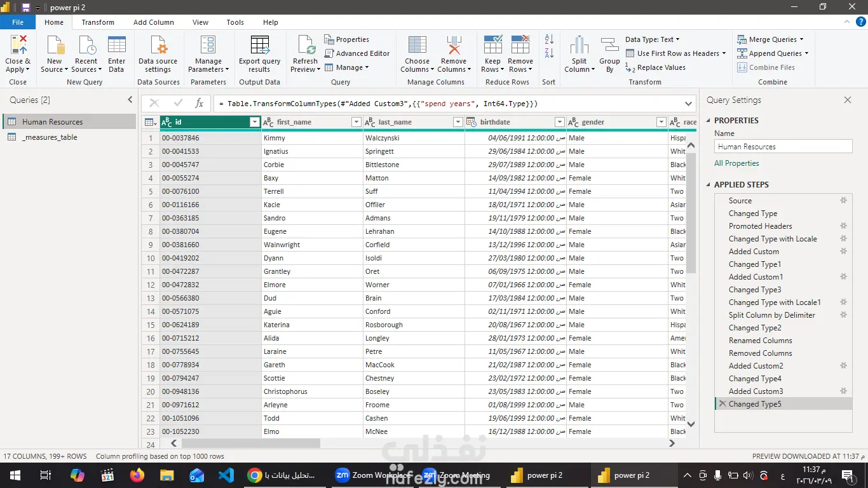
Task: Open gear settings for Source step
Action: pos(843,201)
